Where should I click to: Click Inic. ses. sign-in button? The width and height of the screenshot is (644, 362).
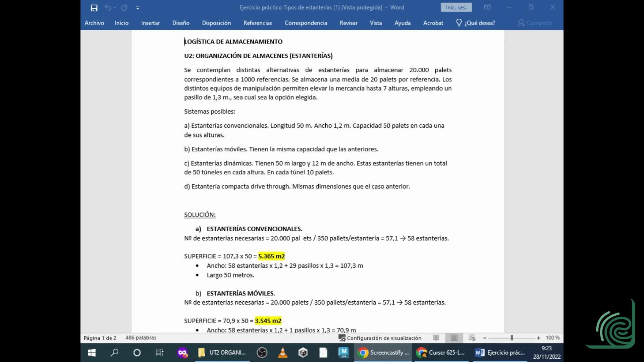click(456, 7)
